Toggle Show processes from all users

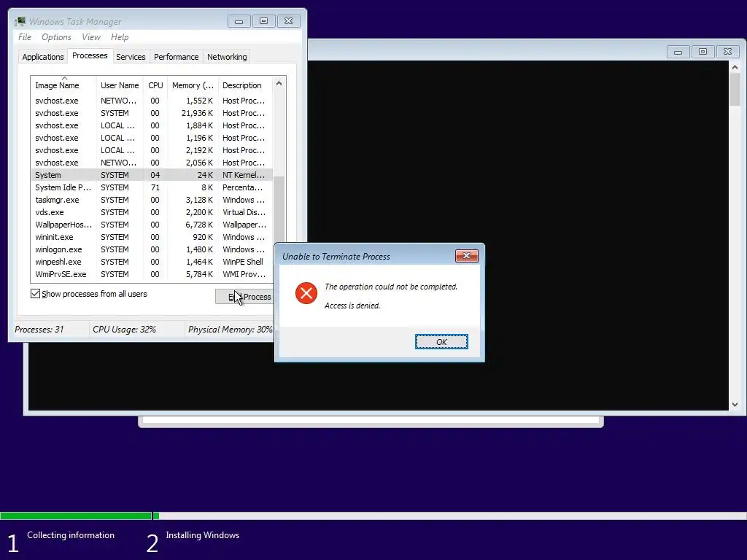(x=35, y=294)
